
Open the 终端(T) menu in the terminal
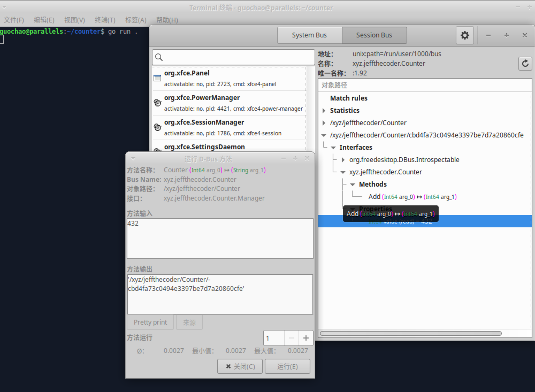click(105, 20)
